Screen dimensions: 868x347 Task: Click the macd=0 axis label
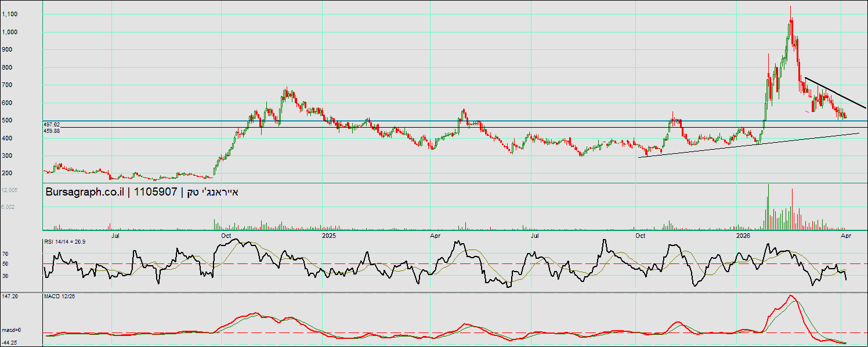pos(11,330)
